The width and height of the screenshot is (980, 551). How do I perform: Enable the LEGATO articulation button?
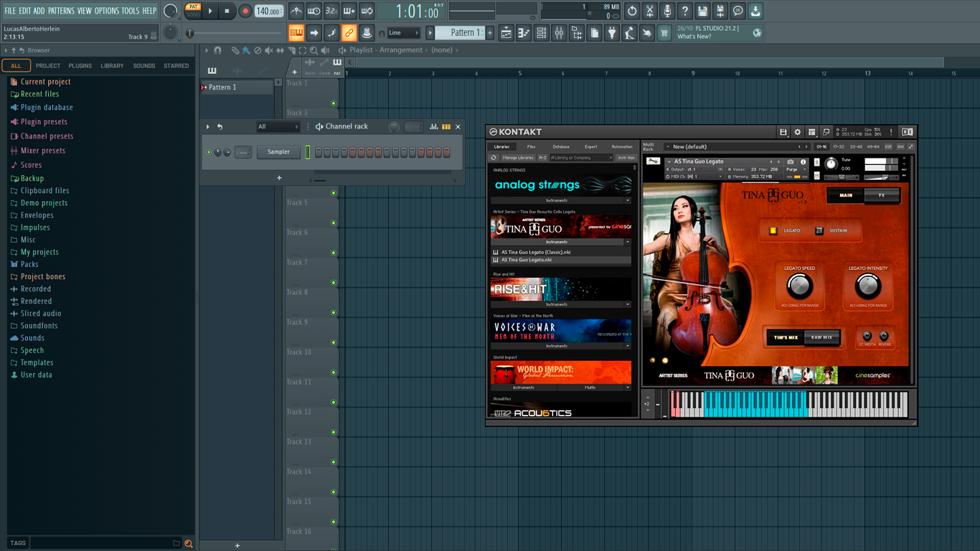(773, 231)
